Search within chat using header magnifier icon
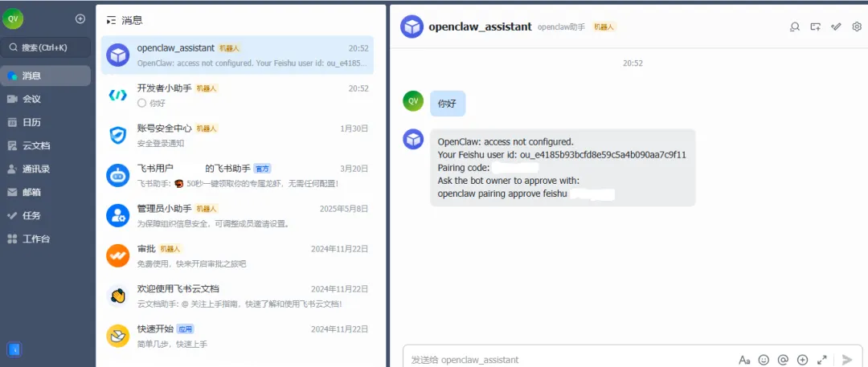The height and width of the screenshot is (367, 868). pos(795,27)
